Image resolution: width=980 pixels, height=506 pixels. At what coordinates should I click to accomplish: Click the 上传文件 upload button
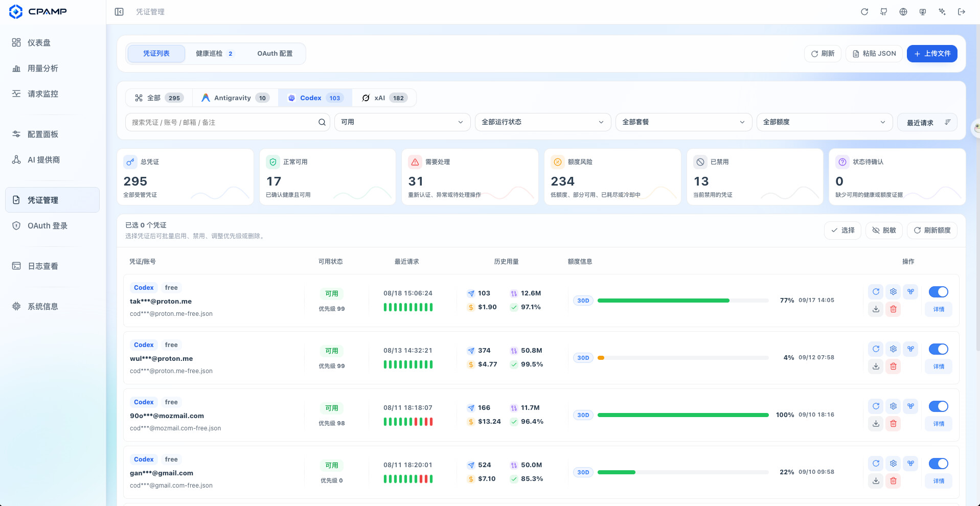click(x=932, y=54)
